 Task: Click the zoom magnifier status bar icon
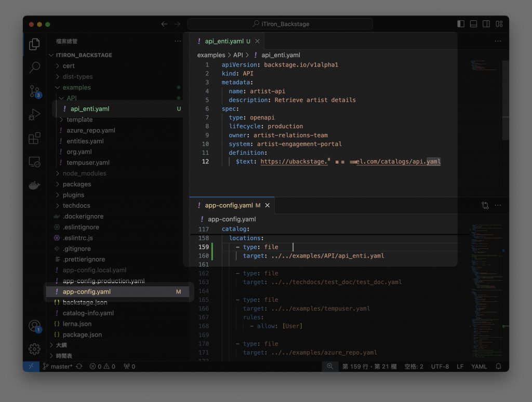(330, 366)
